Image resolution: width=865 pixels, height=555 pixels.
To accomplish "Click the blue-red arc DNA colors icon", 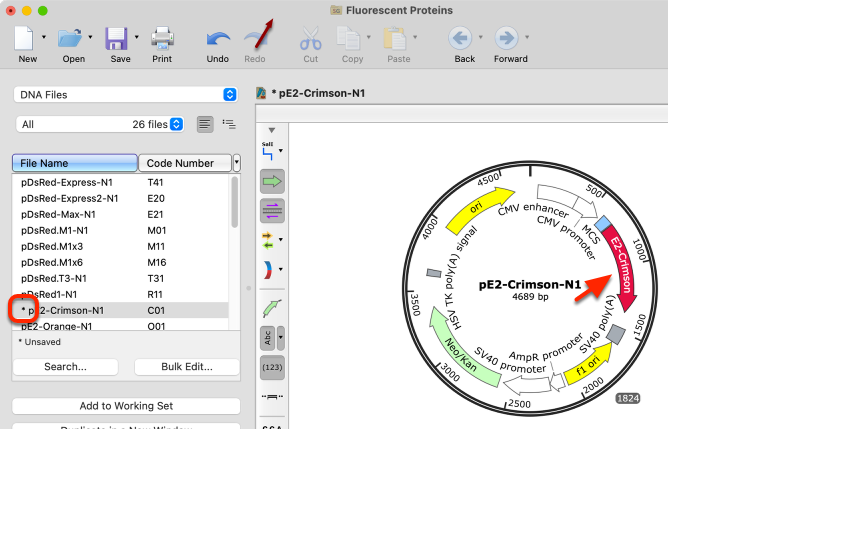I will [268, 270].
